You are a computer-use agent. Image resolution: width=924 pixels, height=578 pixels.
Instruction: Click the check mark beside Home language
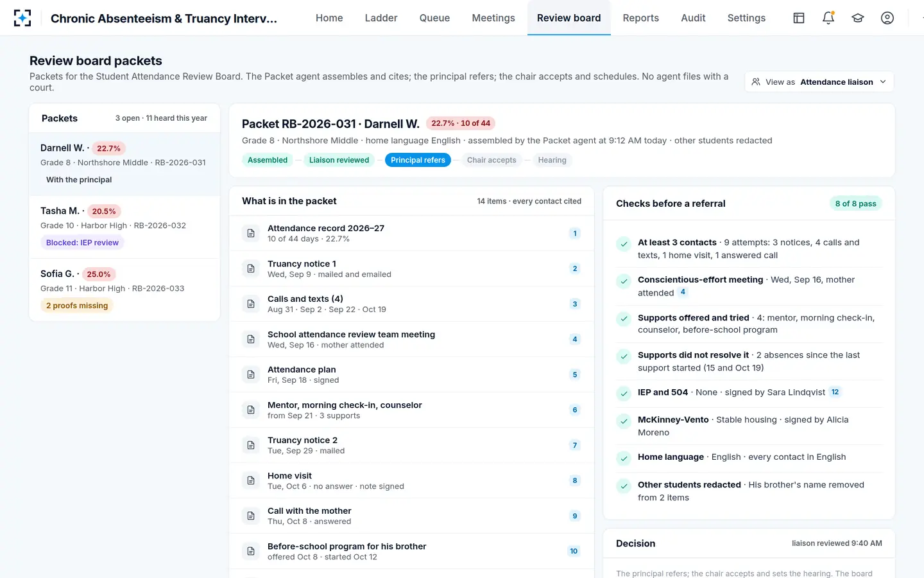(x=624, y=458)
